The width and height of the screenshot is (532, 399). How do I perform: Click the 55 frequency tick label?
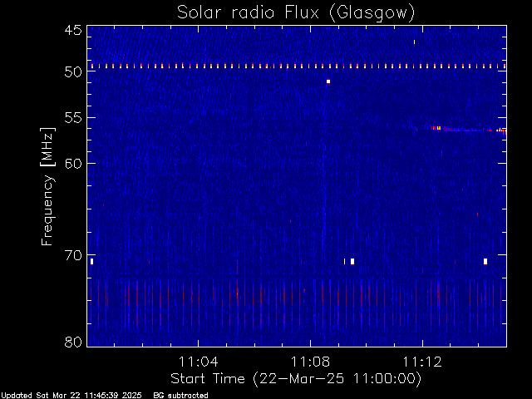click(x=73, y=118)
